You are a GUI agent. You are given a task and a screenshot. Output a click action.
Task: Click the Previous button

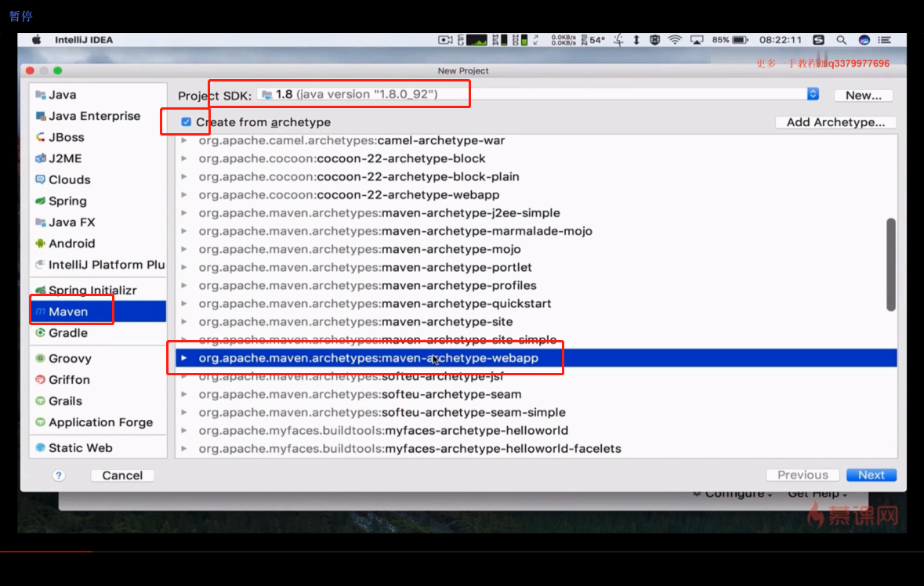(x=803, y=475)
